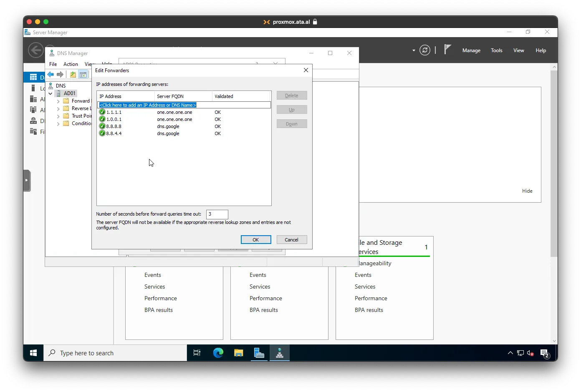Click Server Manager refresh icon
Viewport: 581px width, 392px height.
tap(425, 50)
